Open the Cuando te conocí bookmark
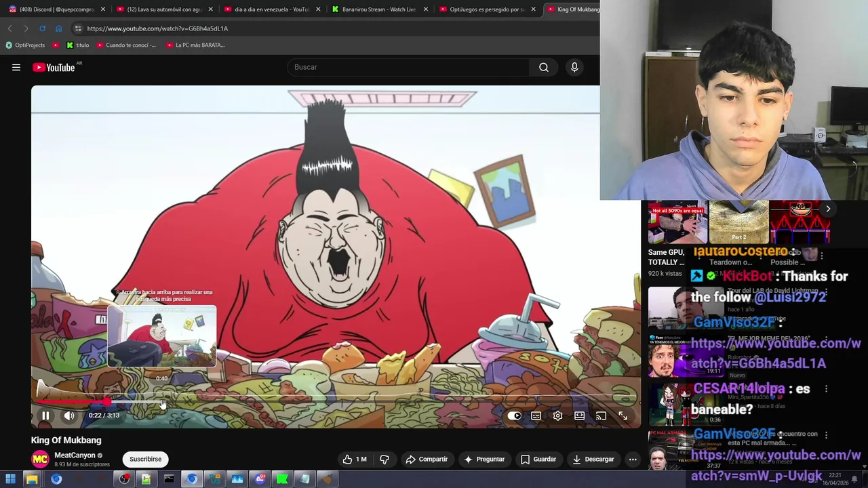 (126, 45)
